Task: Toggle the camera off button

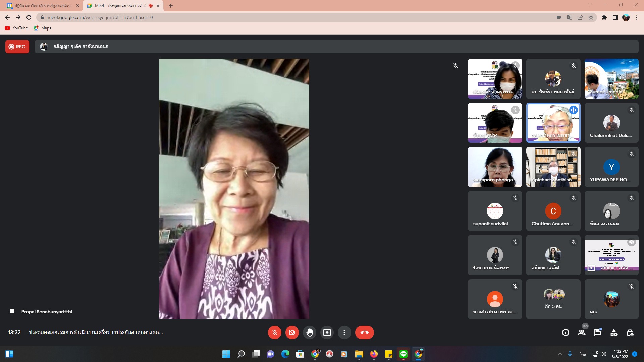Action: click(x=292, y=333)
